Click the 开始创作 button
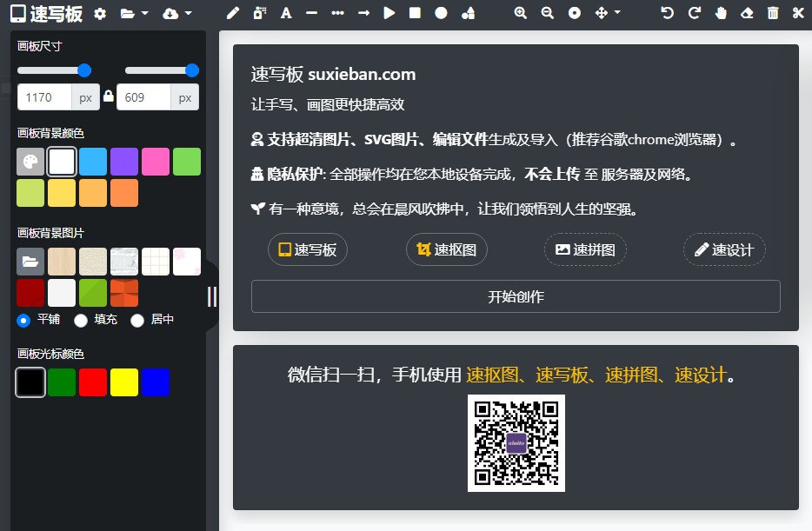The width and height of the screenshot is (812, 531). pyautogui.click(x=516, y=296)
